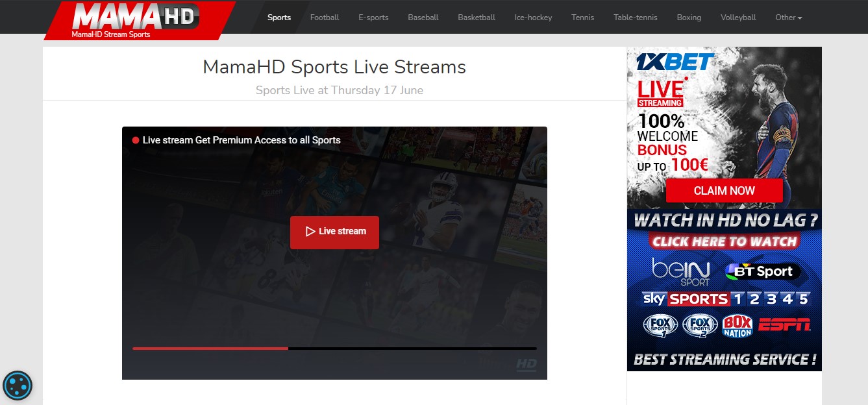Screen dimensions: 868x405
Task: Start the red Live stream button
Action: pos(334,232)
